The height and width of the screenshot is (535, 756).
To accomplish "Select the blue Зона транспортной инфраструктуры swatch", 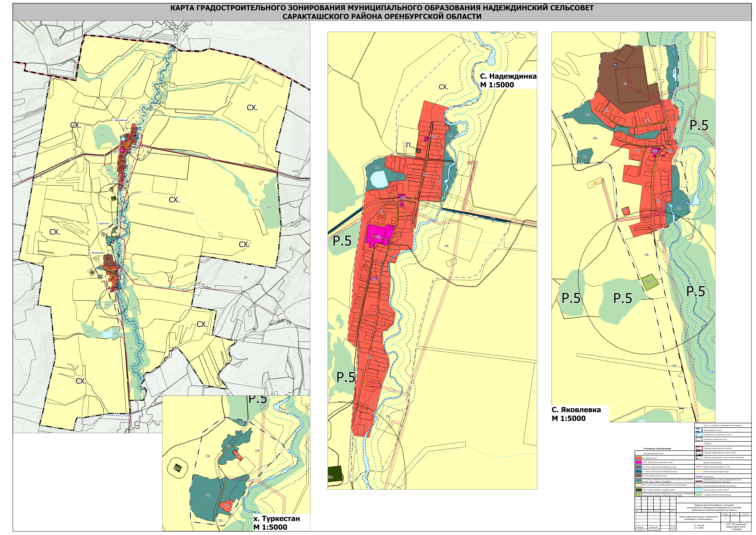I will (638, 471).
